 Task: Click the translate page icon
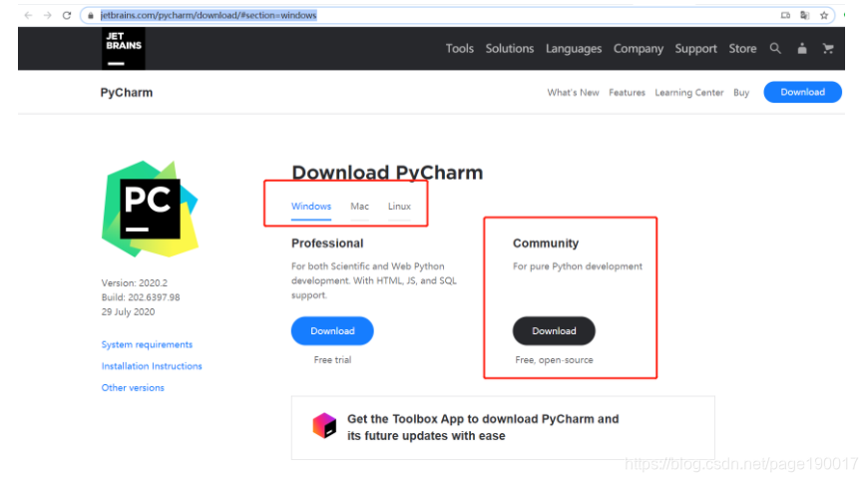coord(805,16)
